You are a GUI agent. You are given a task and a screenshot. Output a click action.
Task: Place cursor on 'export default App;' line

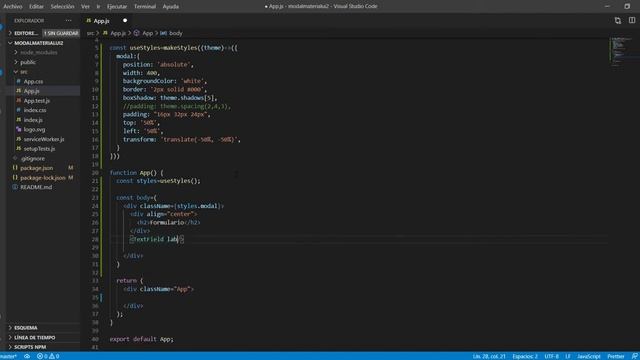tap(141, 339)
